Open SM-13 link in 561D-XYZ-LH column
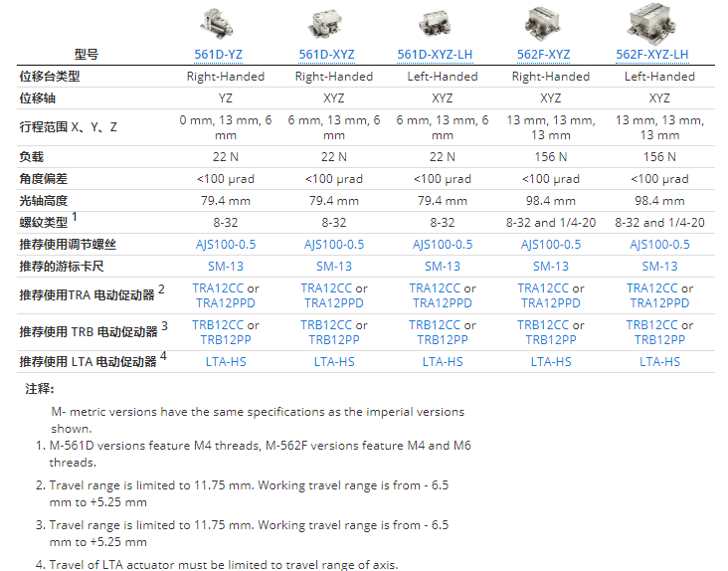Viewport: 728px width, 571px height. coord(443,267)
